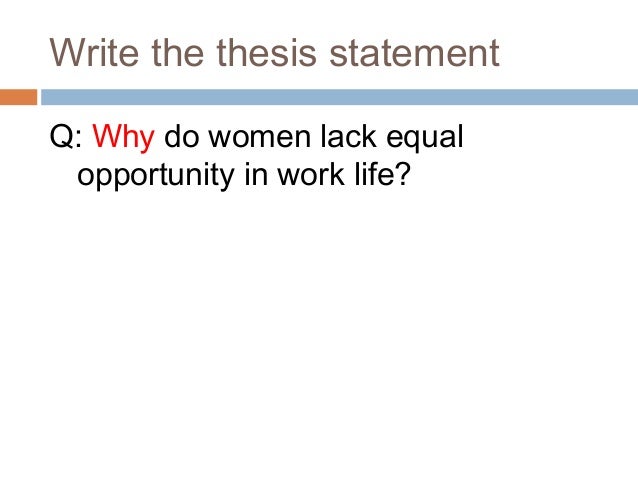Select the red word "Why"
This screenshot has width=638, height=479.
click(x=123, y=138)
